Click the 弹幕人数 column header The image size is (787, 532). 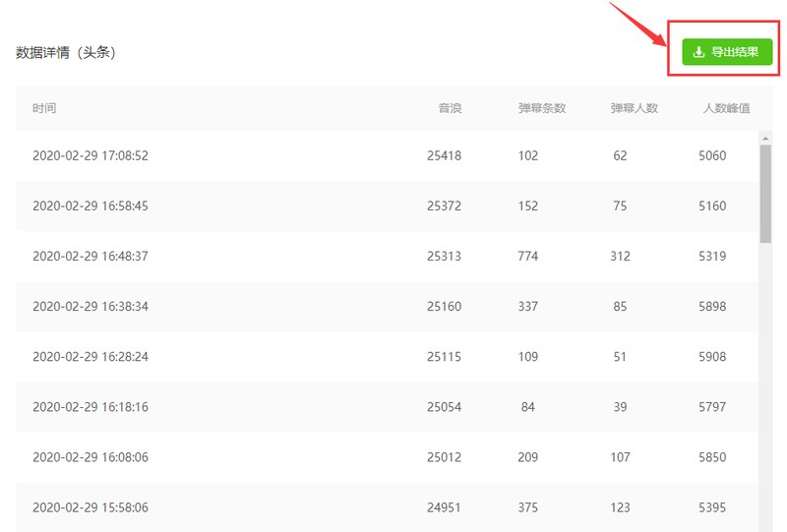click(634, 108)
